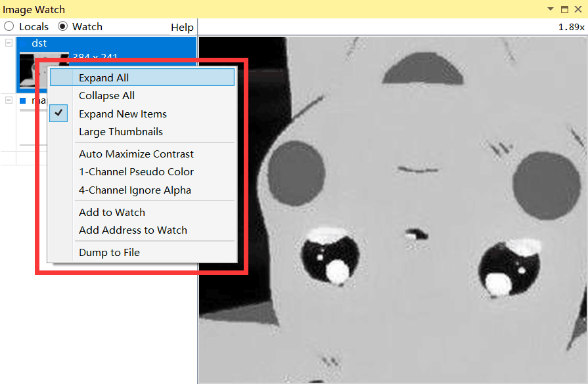Image resolution: width=588 pixels, height=384 pixels.
Task: Click the Image Watch title text
Action: pos(34,9)
